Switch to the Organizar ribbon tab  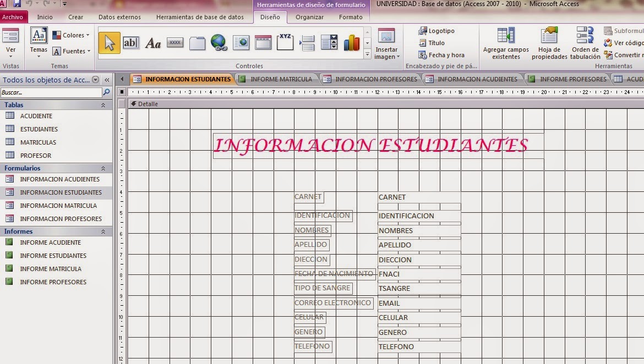[x=309, y=17]
